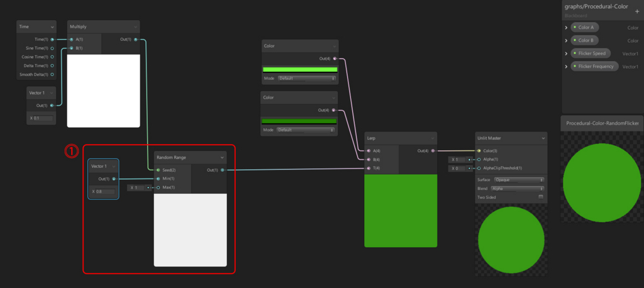Open the Blend Alpha dropdown
The image size is (644, 288).
[x=517, y=189]
